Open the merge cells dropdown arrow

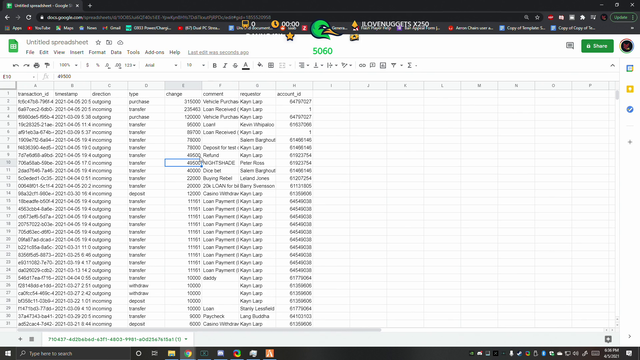pos(290,65)
